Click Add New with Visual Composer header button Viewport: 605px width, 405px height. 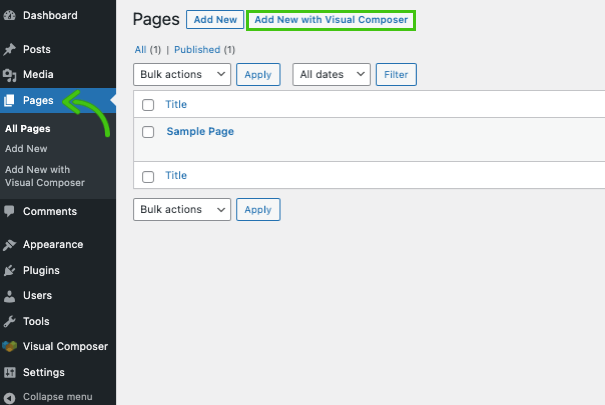pyautogui.click(x=331, y=20)
